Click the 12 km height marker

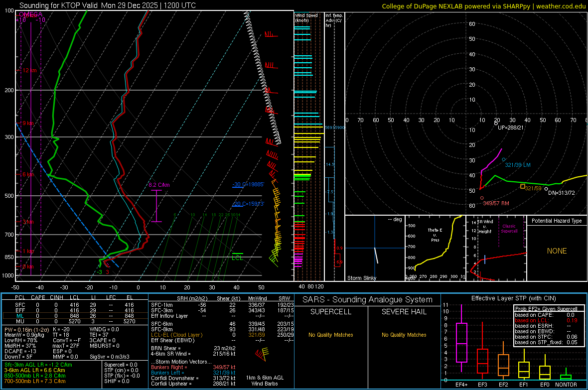[30, 71]
